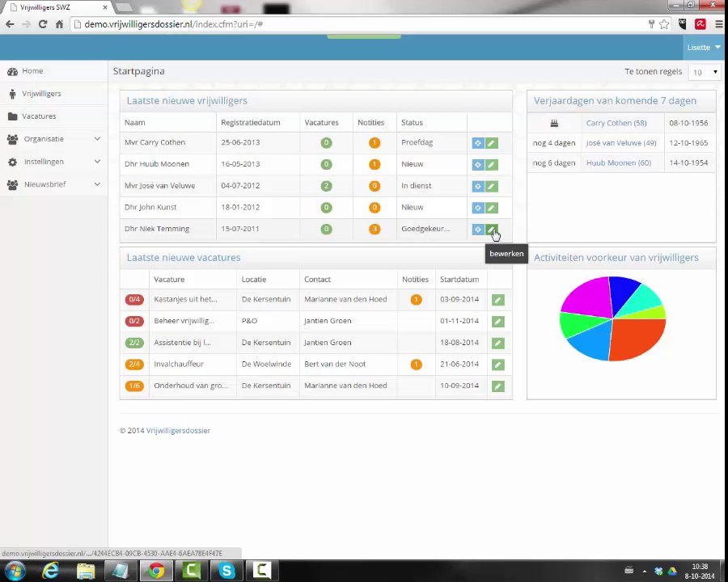This screenshot has height=582, width=728.
Task: Expand the Instellingen sidebar menu
Action: tap(53, 162)
